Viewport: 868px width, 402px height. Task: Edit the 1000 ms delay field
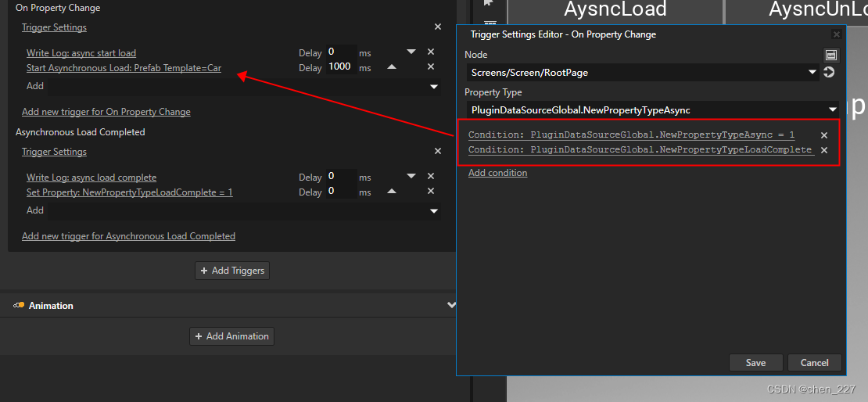coord(341,67)
